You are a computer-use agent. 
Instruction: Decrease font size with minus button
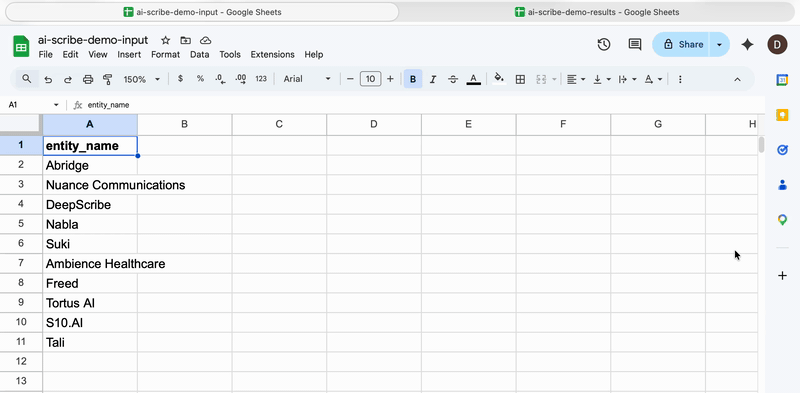[x=350, y=79]
